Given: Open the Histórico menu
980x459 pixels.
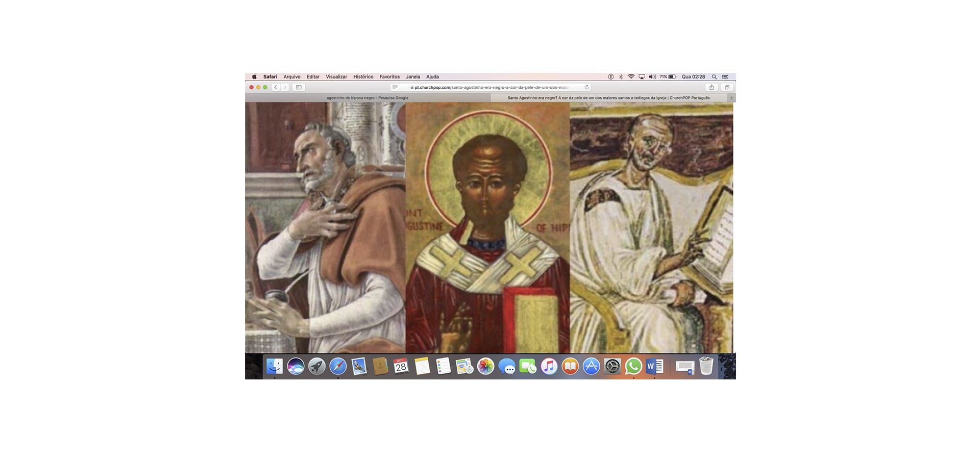Looking at the screenshot, I should click(x=363, y=76).
